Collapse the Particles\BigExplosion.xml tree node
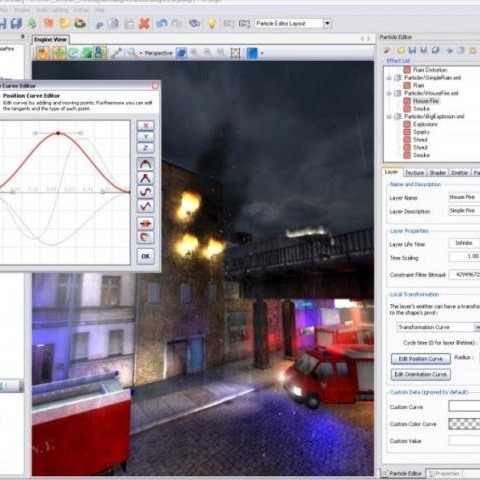 click(389, 116)
